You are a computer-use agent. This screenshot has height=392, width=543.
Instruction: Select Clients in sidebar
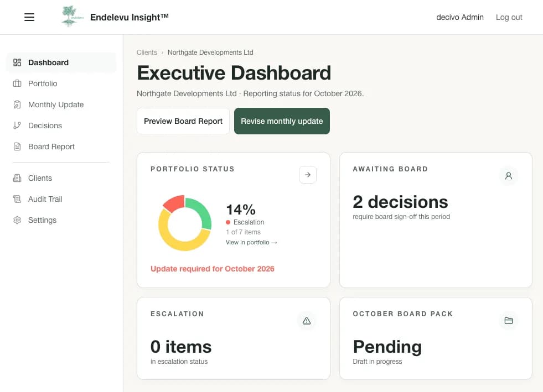click(x=61, y=178)
